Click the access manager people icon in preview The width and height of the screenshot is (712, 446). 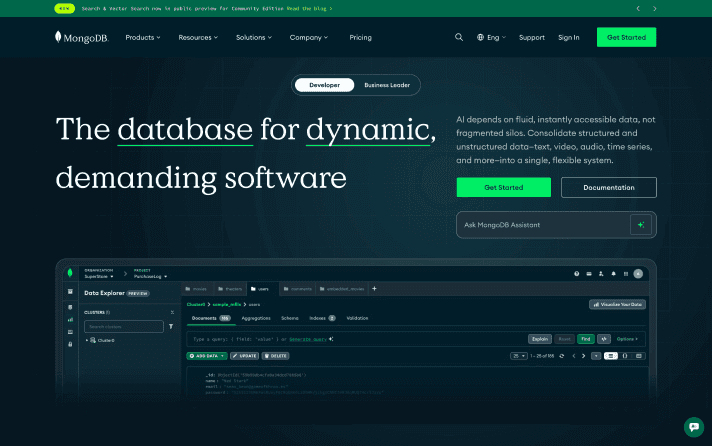click(601, 274)
